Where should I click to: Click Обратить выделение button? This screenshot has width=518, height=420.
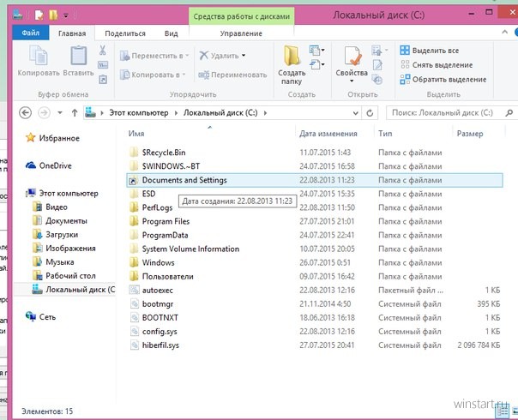(x=443, y=79)
